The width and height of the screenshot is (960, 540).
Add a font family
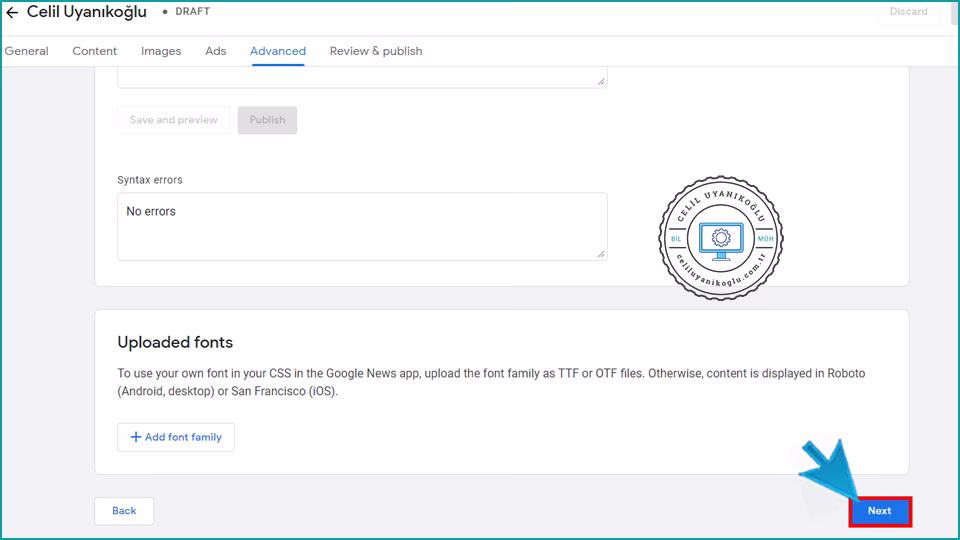coord(176,437)
